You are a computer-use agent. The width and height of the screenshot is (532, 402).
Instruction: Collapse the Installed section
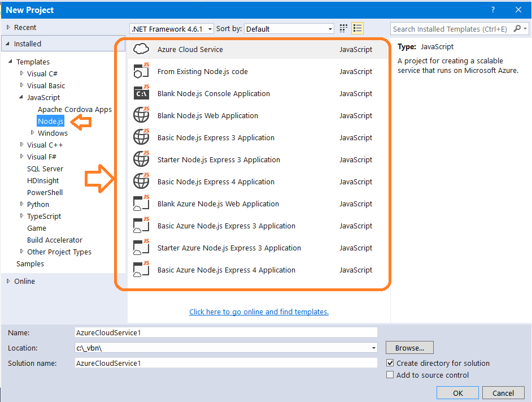(8, 44)
